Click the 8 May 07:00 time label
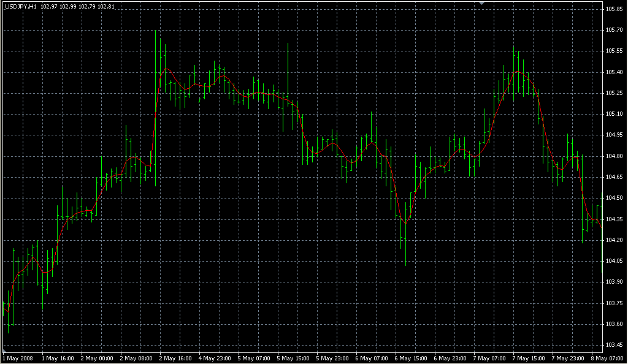The height and width of the screenshot is (364, 628). [x=607, y=358]
